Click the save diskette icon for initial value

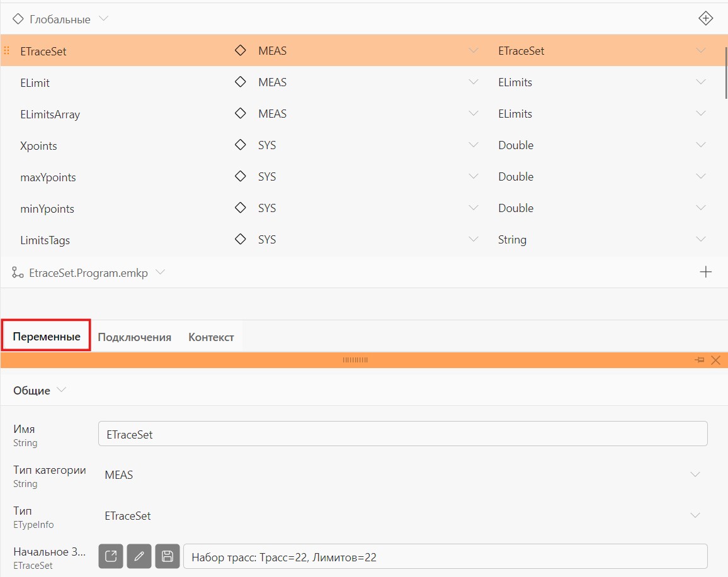pos(167,556)
